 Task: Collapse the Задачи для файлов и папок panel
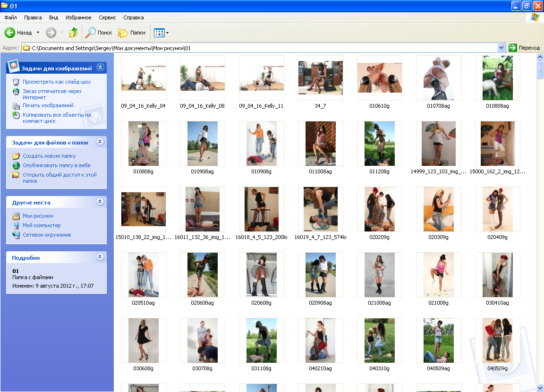tap(100, 142)
